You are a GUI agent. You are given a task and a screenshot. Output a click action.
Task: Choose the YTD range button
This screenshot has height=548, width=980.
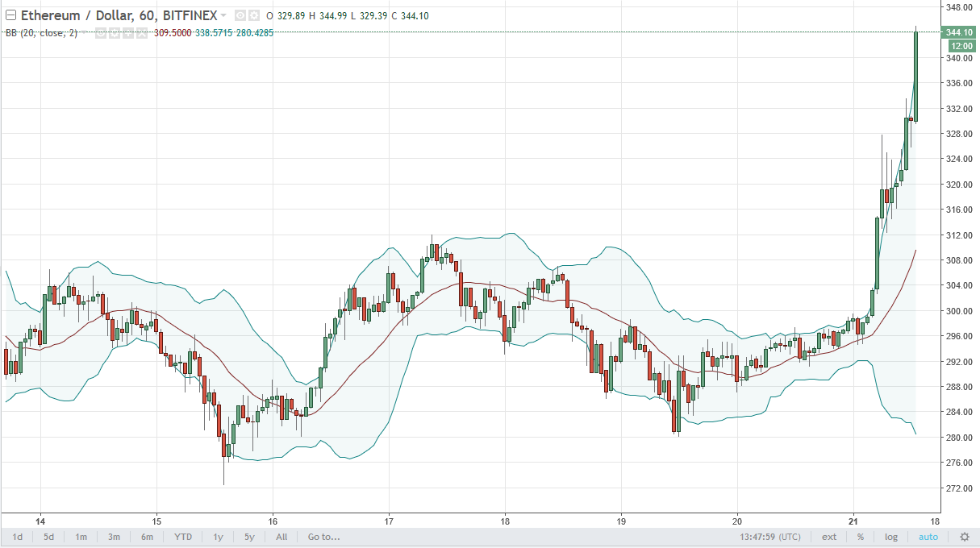click(183, 537)
